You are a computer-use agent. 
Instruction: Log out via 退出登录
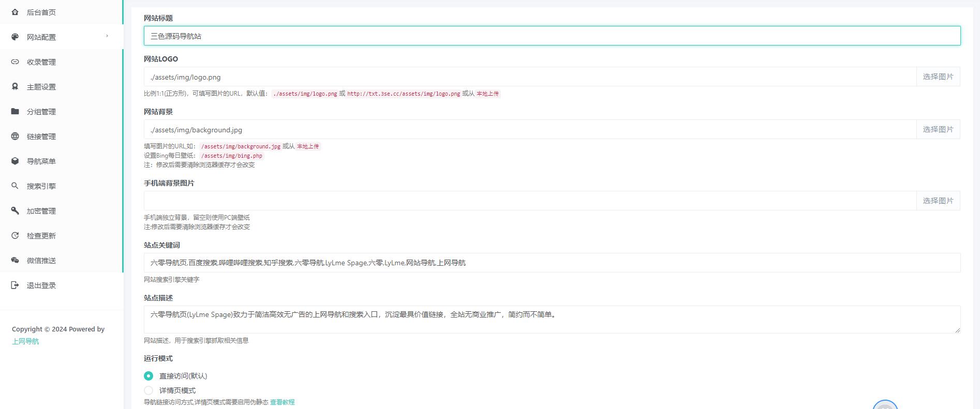pos(41,285)
